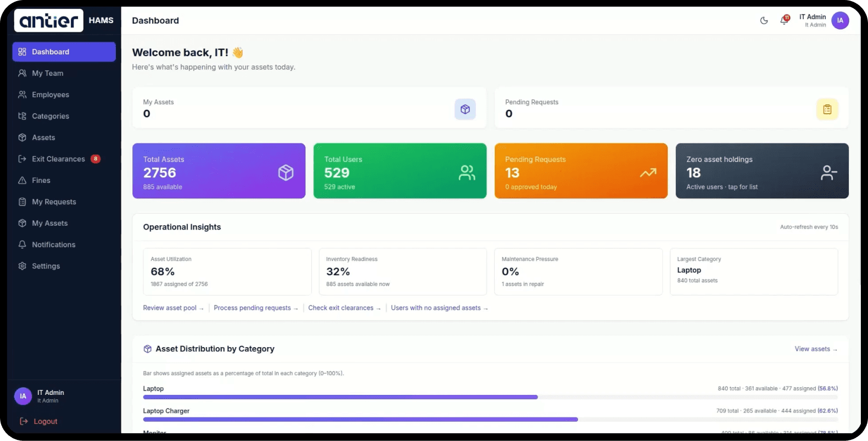Viewport: 868px width, 441px height.
Task: Click the Asset Utilization 68% tile
Action: point(227,272)
